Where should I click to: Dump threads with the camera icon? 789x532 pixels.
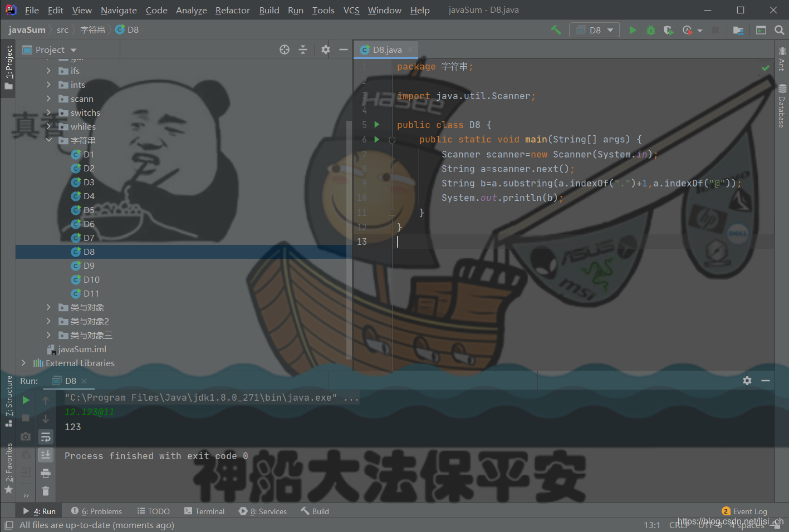click(x=26, y=437)
